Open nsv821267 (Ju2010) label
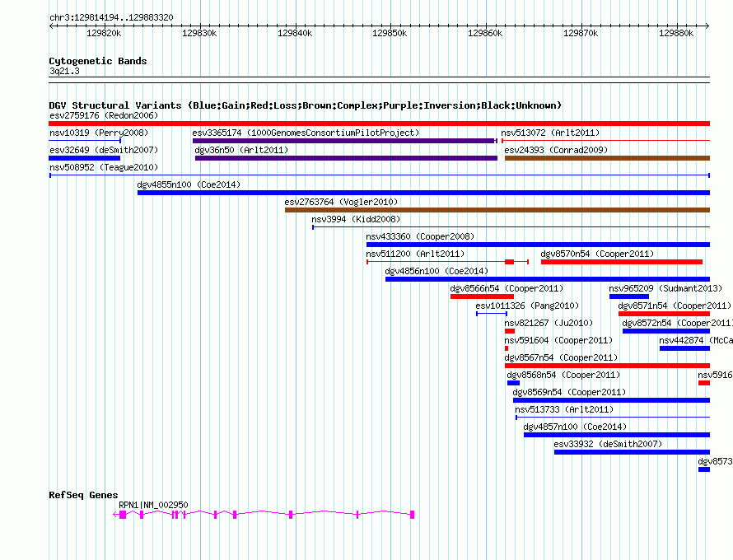The image size is (733, 560). (x=549, y=323)
